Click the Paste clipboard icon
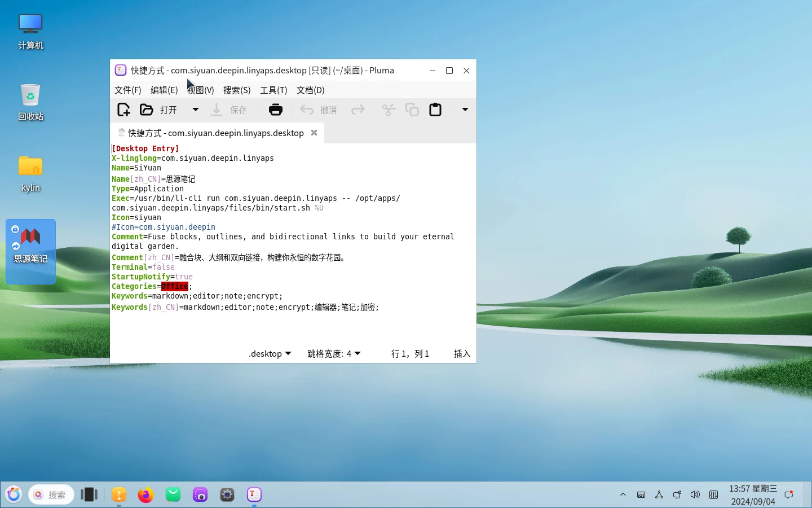Screen dimensions: 812x508 click(x=435, y=110)
